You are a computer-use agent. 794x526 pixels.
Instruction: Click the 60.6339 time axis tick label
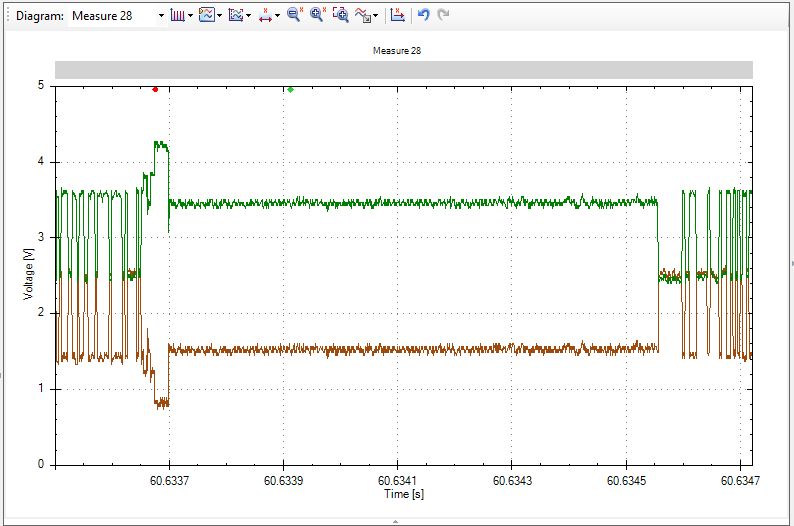284,480
